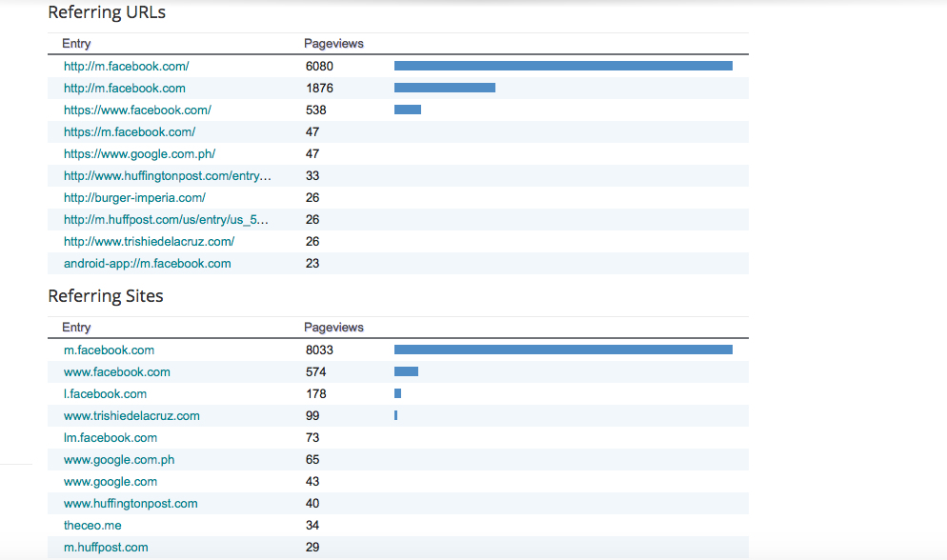The image size is (947, 560).
Task: Click the Referring Sites section heading
Action: click(x=106, y=295)
